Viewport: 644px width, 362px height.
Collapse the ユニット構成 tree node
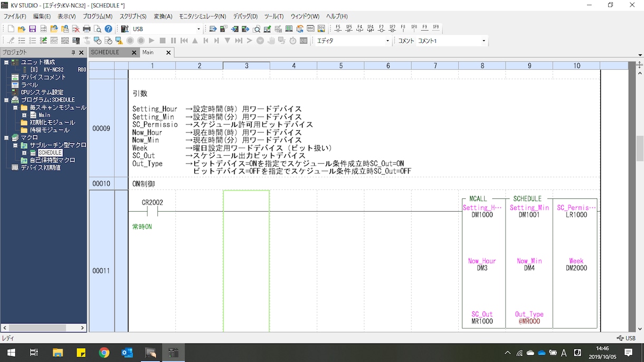click(6, 62)
